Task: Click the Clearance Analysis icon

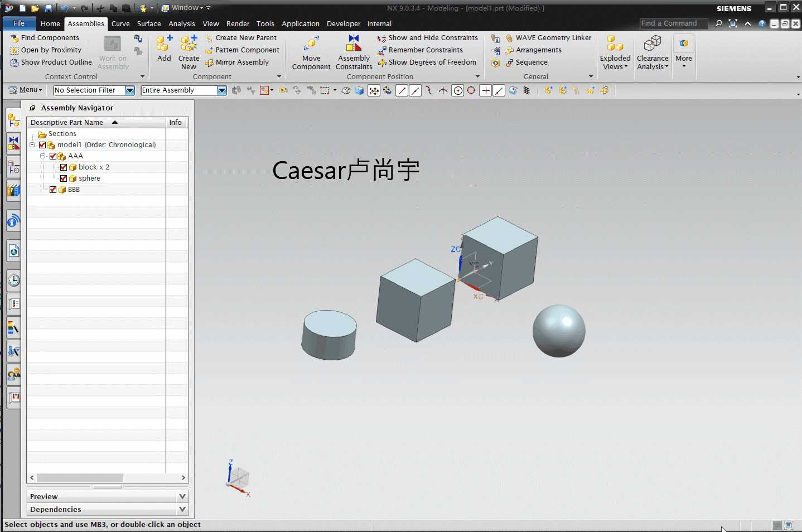Action: coord(653,43)
